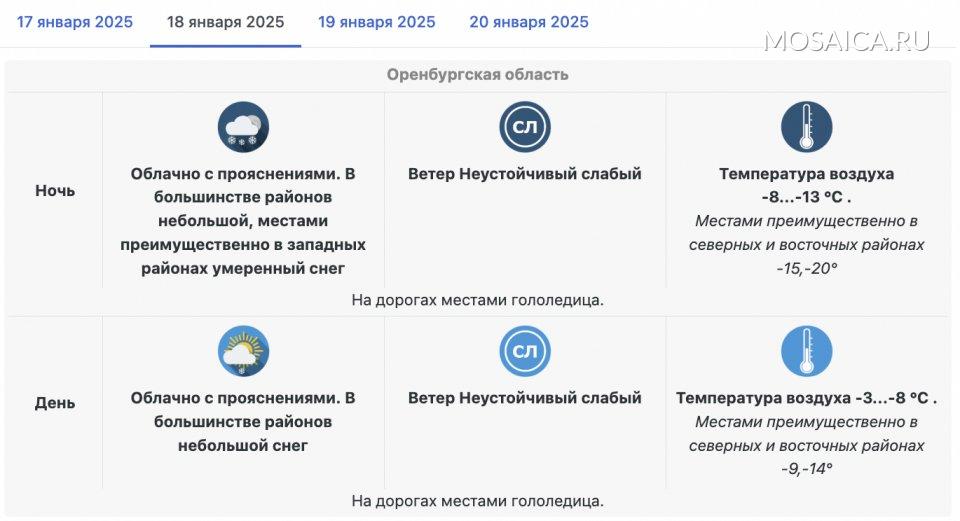The width and height of the screenshot is (960, 521).
Task: Click the MOSAICA.RU watermark
Action: point(846,41)
